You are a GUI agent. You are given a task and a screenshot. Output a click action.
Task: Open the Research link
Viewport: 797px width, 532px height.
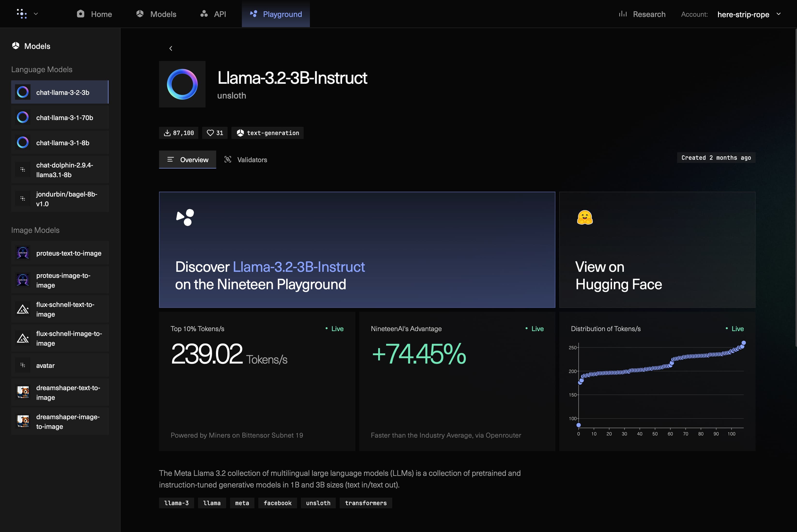tap(642, 14)
